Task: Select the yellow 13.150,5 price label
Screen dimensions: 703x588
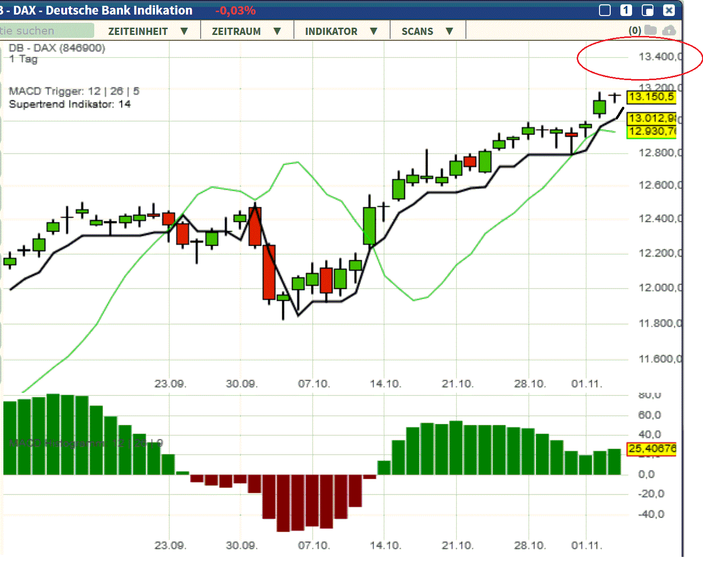Action: point(651,97)
